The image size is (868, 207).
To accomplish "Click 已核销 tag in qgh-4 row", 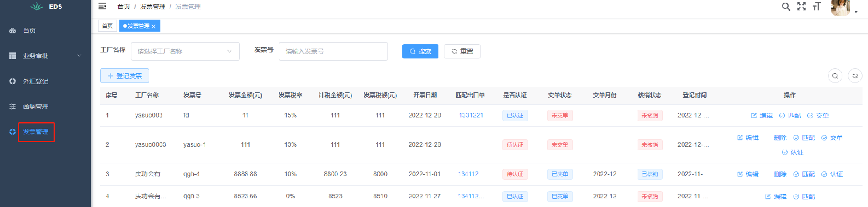I will point(650,174).
